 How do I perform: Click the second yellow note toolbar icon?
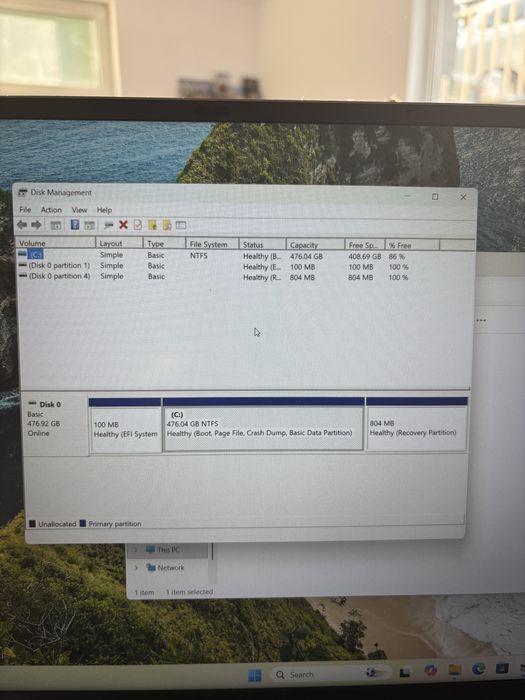[167, 225]
